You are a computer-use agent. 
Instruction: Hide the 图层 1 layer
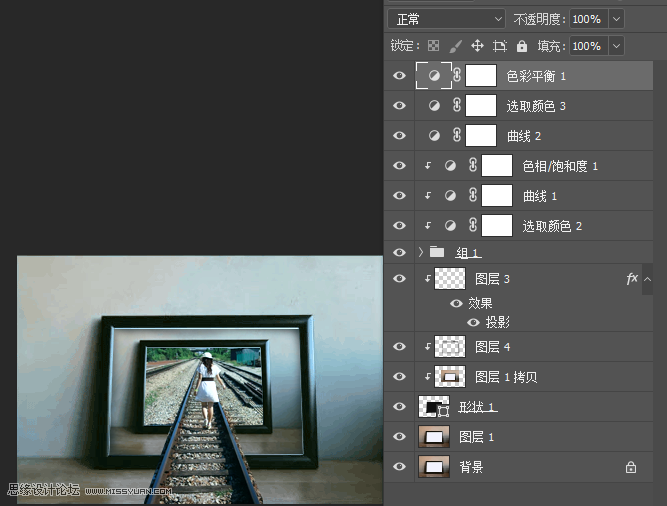pos(399,437)
